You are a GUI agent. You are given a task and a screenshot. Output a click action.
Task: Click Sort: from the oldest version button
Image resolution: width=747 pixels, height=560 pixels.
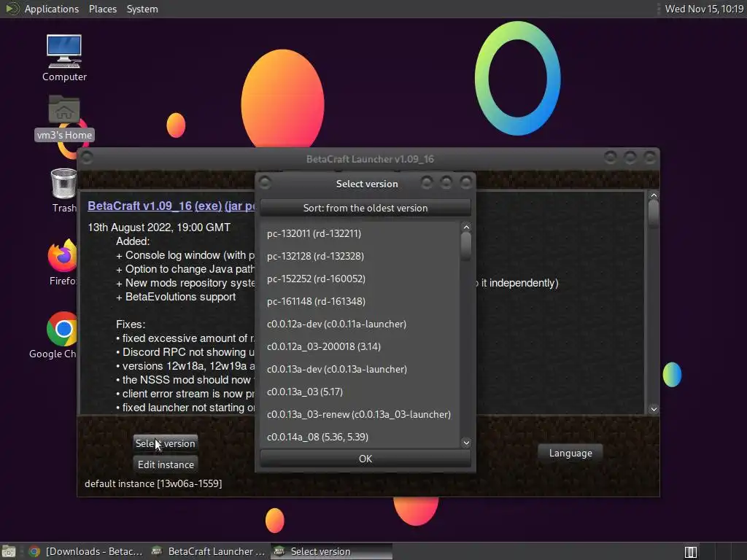pos(365,208)
